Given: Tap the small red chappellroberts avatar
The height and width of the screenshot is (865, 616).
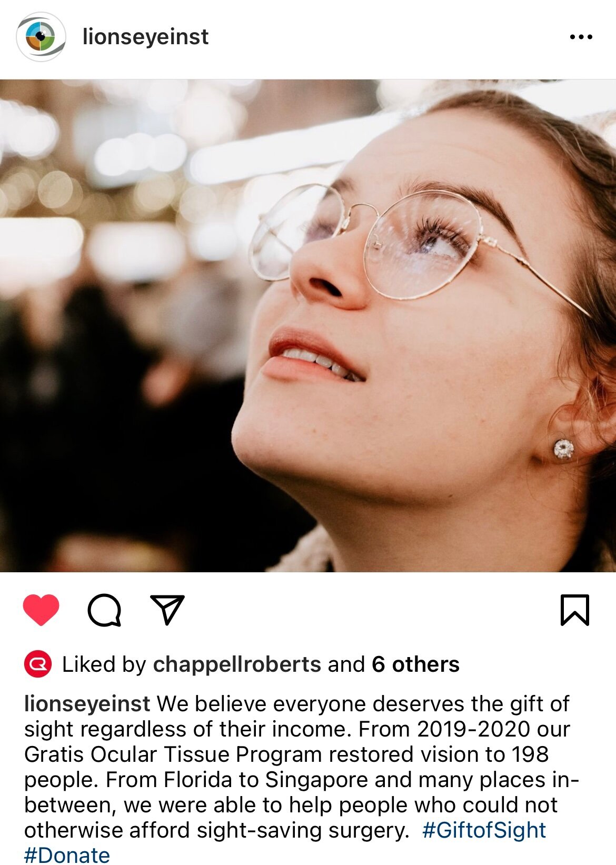Looking at the screenshot, I should pos(37,664).
